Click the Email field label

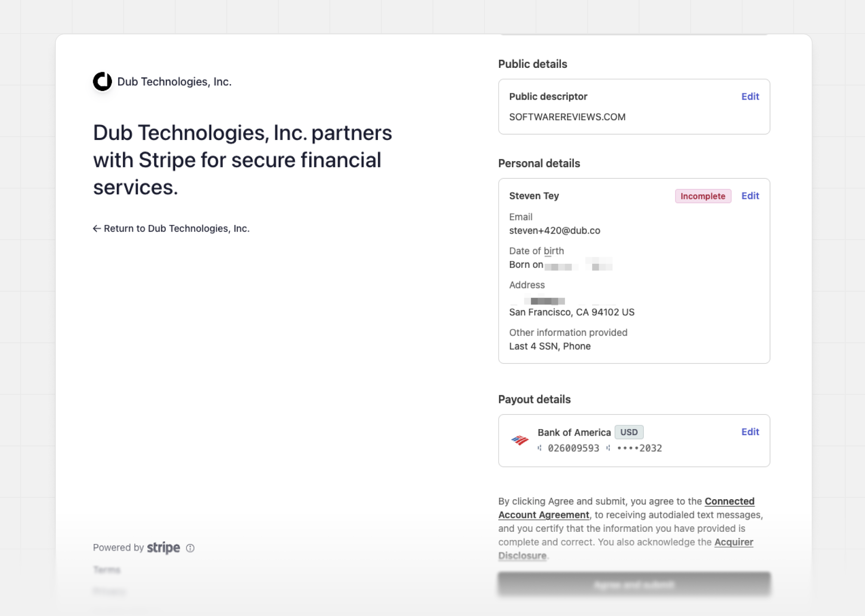point(521,217)
